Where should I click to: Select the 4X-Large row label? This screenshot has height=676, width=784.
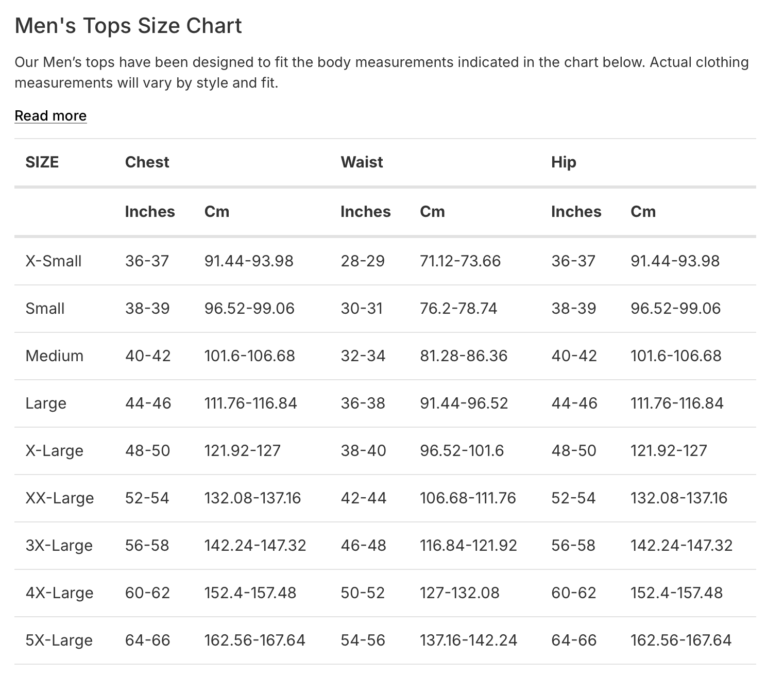pyautogui.click(x=59, y=593)
